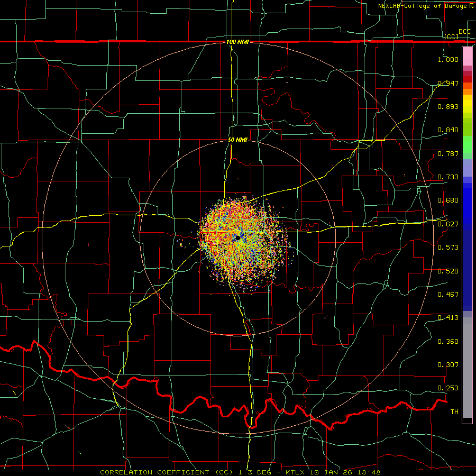Click the 50 NMI range ring label

pos(237,140)
